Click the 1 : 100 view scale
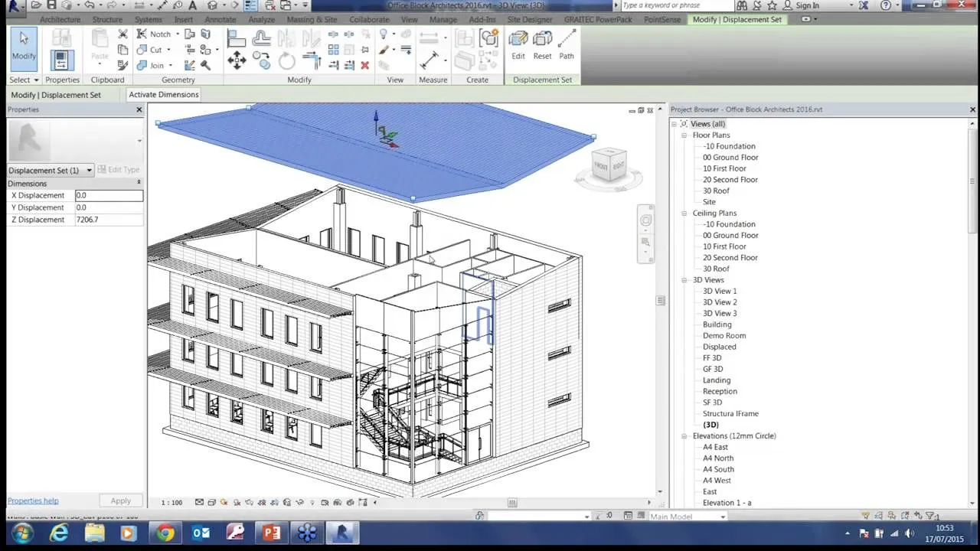The width and height of the screenshot is (980, 551). [171, 503]
